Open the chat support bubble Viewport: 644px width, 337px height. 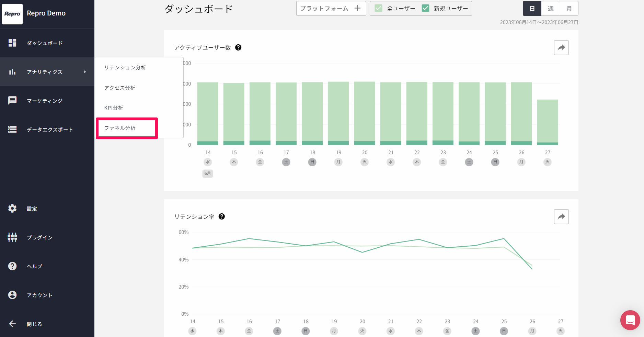click(x=630, y=320)
